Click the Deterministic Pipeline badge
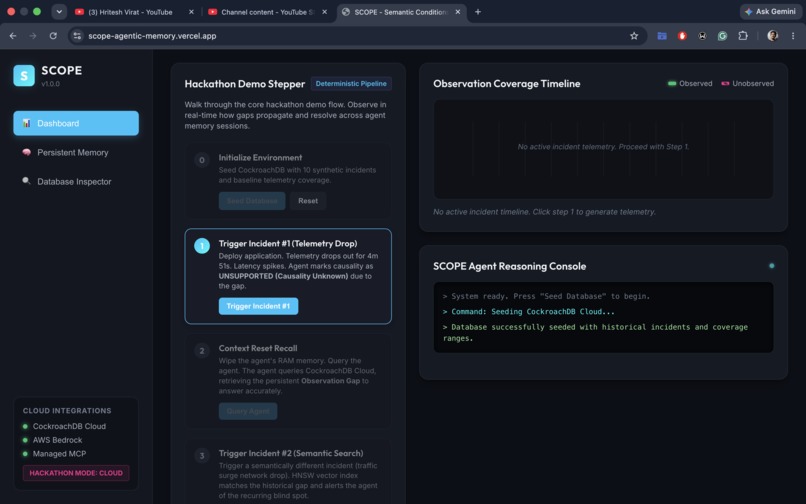806x504 pixels. [x=351, y=83]
